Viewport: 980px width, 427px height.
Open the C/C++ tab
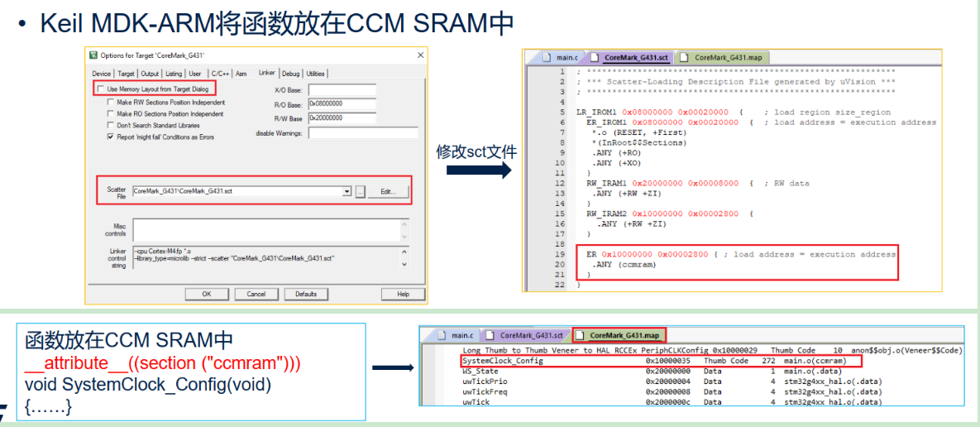pyautogui.click(x=220, y=73)
